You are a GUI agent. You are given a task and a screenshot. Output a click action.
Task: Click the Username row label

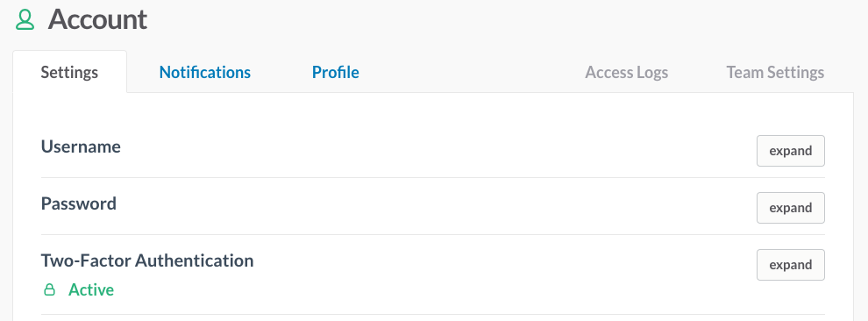[x=81, y=146]
